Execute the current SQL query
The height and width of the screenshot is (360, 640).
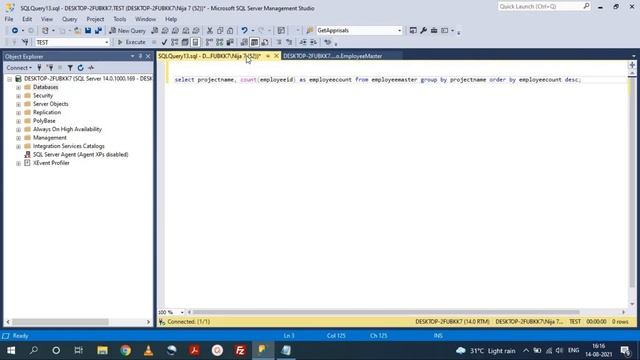tap(131, 42)
